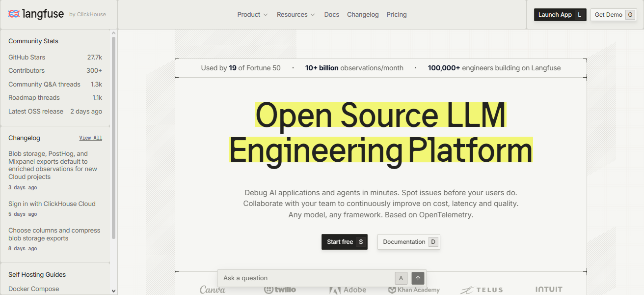Click the Adobe logo

[348, 290]
